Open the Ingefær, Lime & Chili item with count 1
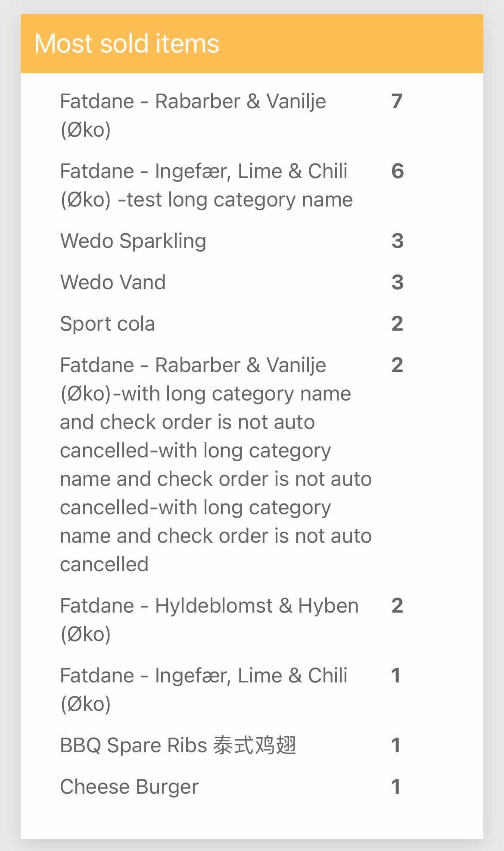Viewport: 504px width, 851px height. pos(203,689)
